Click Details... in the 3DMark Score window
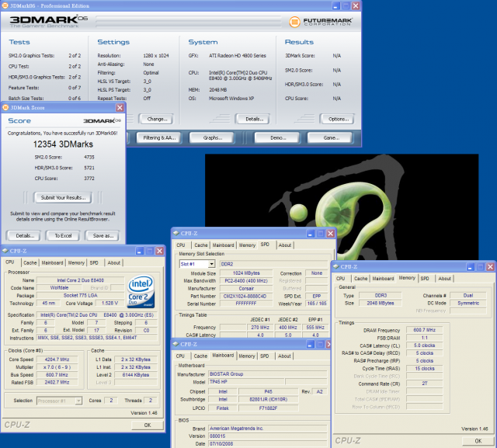The height and width of the screenshot is (448, 497). (x=24, y=236)
